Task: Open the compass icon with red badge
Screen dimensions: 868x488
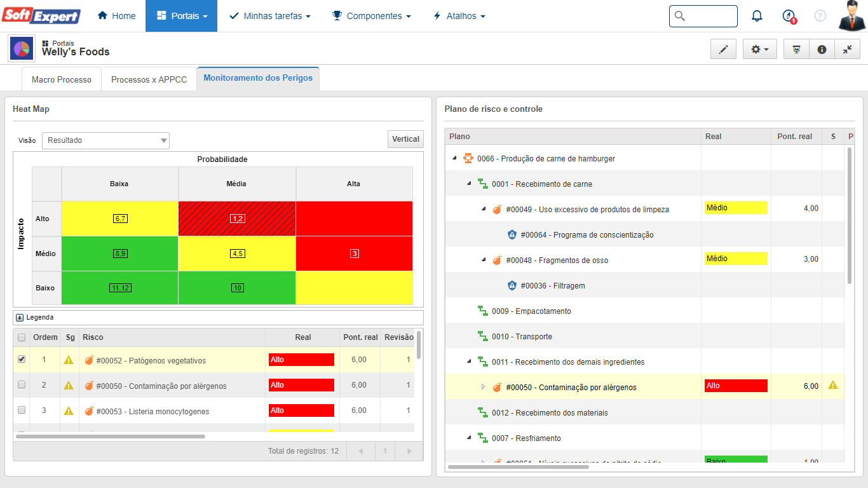Action: tap(789, 16)
